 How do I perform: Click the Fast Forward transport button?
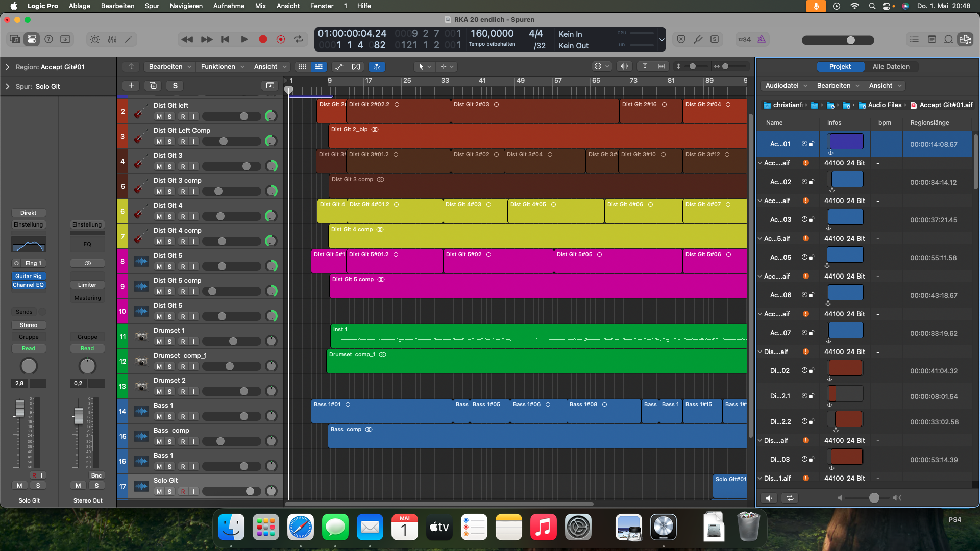click(207, 39)
